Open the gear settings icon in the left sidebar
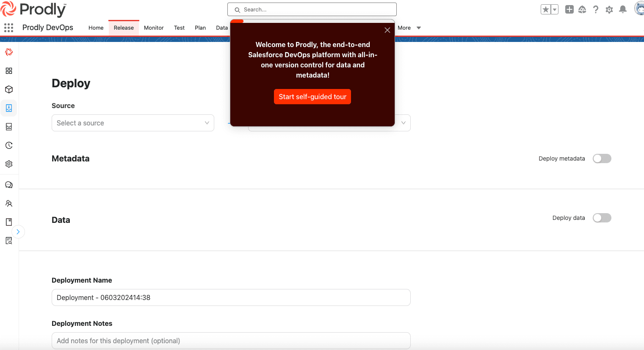Viewport: 644px width, 350px height. [9, 164]
